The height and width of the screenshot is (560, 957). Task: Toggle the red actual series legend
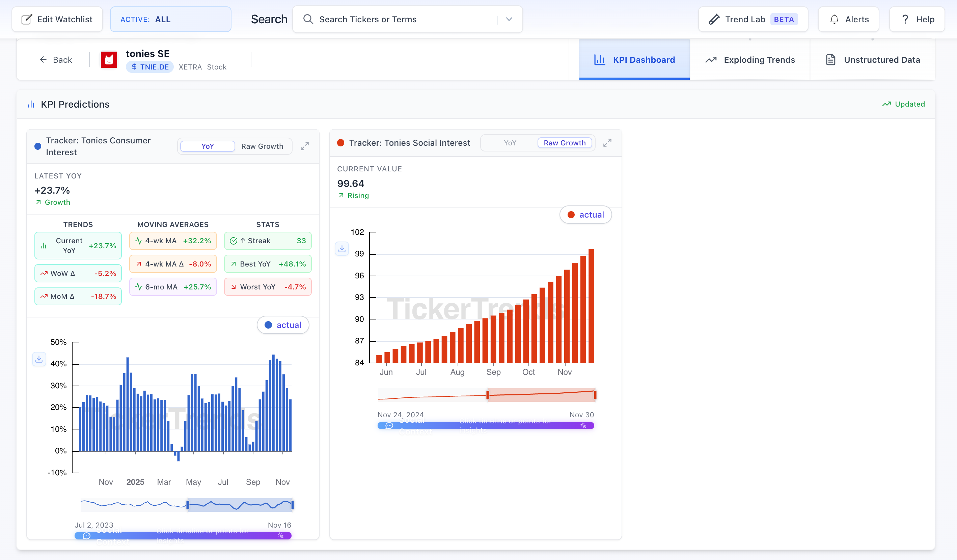[585, 215]
